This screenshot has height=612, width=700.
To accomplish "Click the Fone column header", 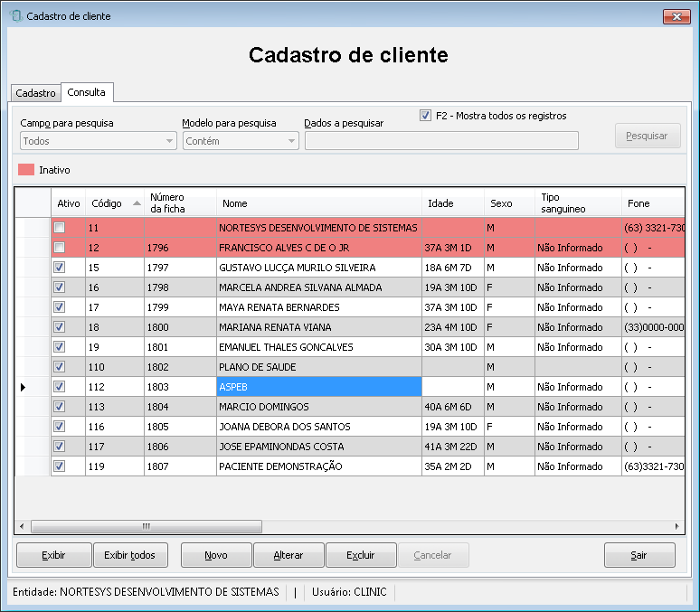I will coord(653,203).
